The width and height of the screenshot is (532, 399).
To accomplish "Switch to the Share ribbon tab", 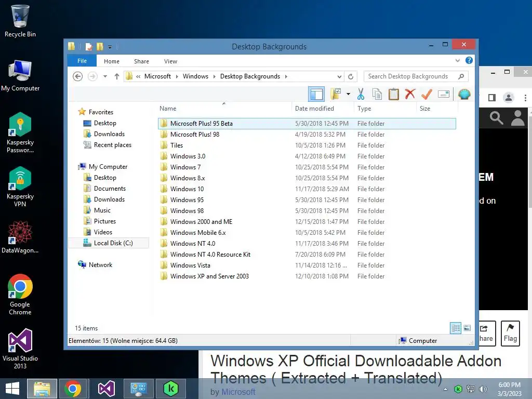I will (141, 61).
